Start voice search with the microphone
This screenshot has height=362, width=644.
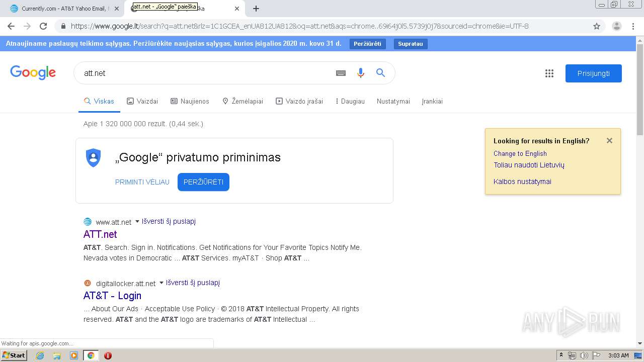[360, 73]
